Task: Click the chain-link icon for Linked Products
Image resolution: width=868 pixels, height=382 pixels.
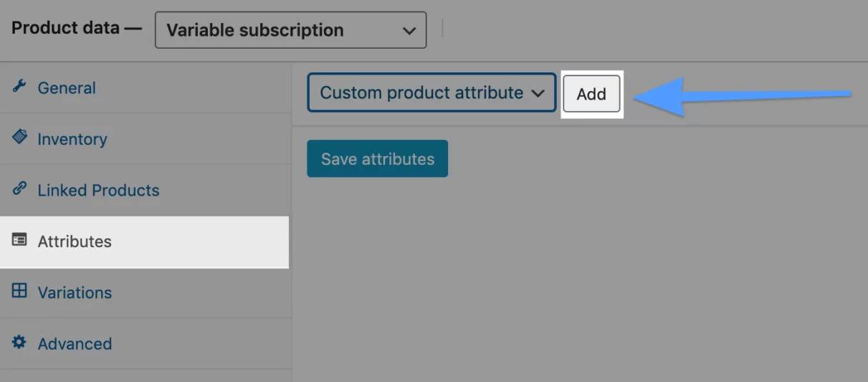Action: click(x=19, y=189)
